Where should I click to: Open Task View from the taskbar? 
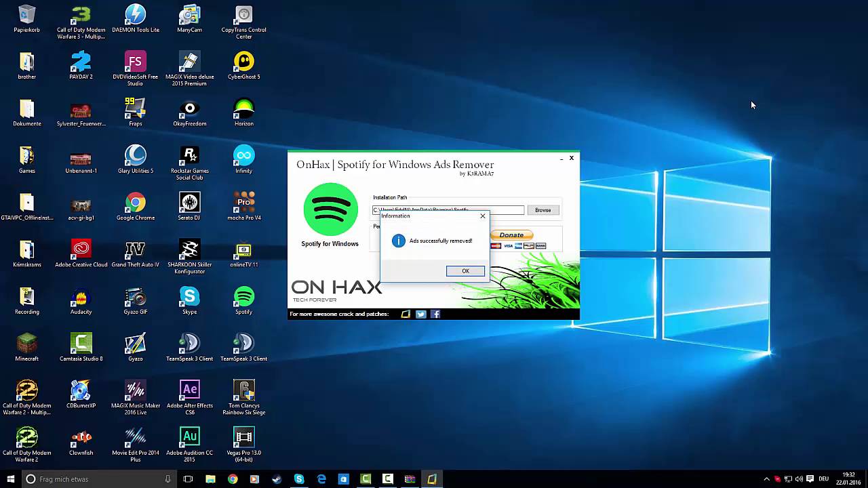pos(189,479)
